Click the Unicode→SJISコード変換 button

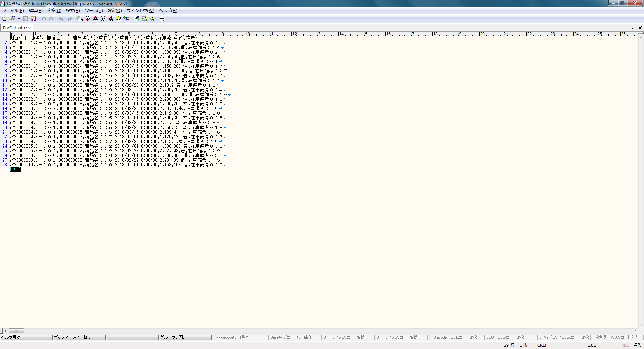pyautogui.click(x=459, y=337)
